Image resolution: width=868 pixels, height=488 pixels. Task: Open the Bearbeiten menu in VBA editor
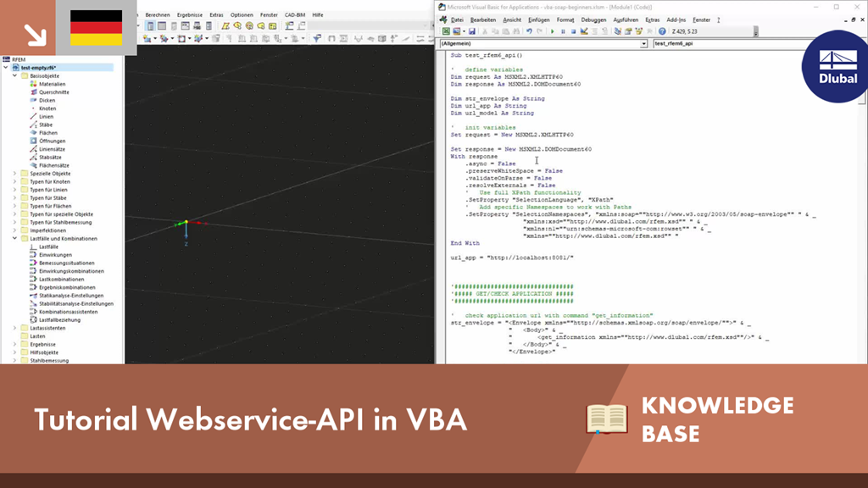click(482, 20)
